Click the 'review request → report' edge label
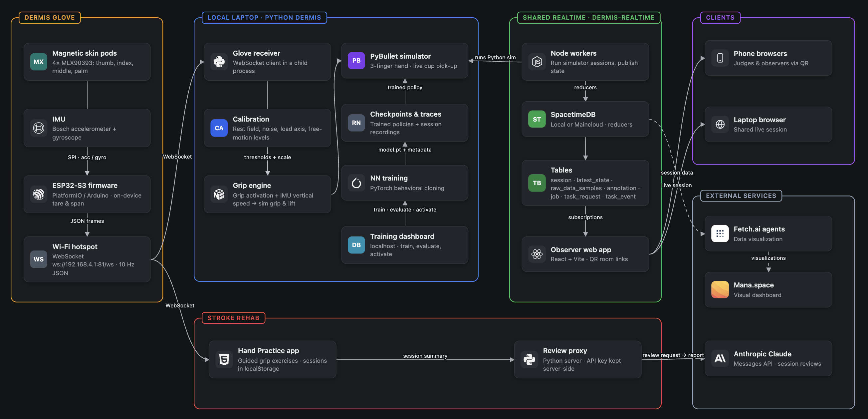 673,355
